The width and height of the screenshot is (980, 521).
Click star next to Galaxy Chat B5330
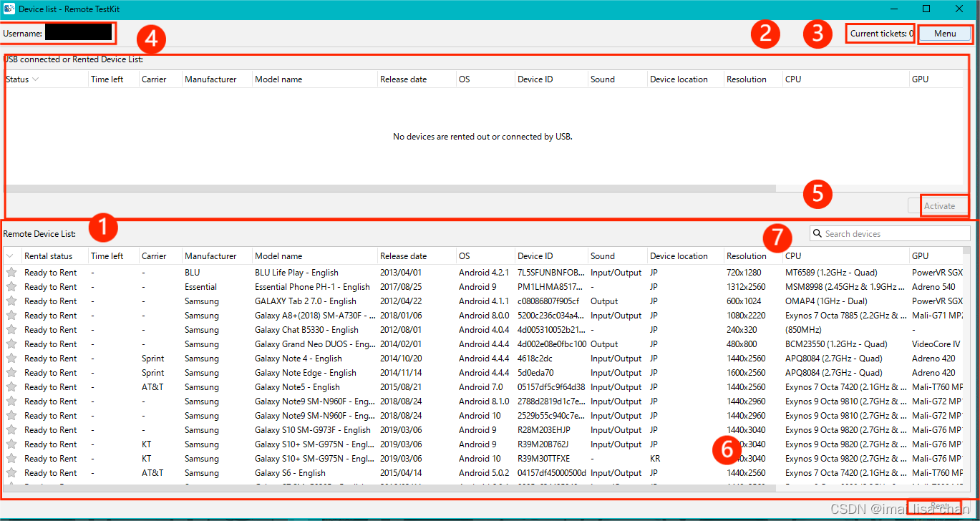coord(11,329)
